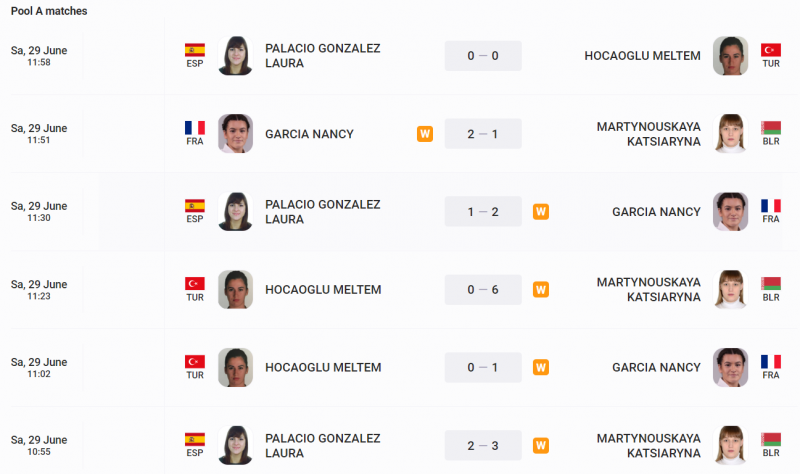
Task: Click Spain flag in the 11:58 match
Action: (x=195, y=49)
